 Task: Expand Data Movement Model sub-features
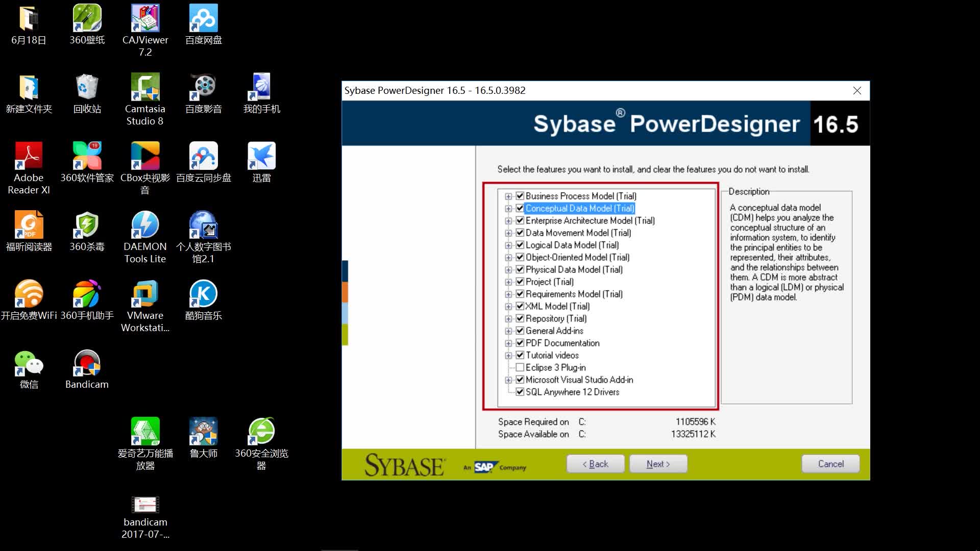coord(508,233)
